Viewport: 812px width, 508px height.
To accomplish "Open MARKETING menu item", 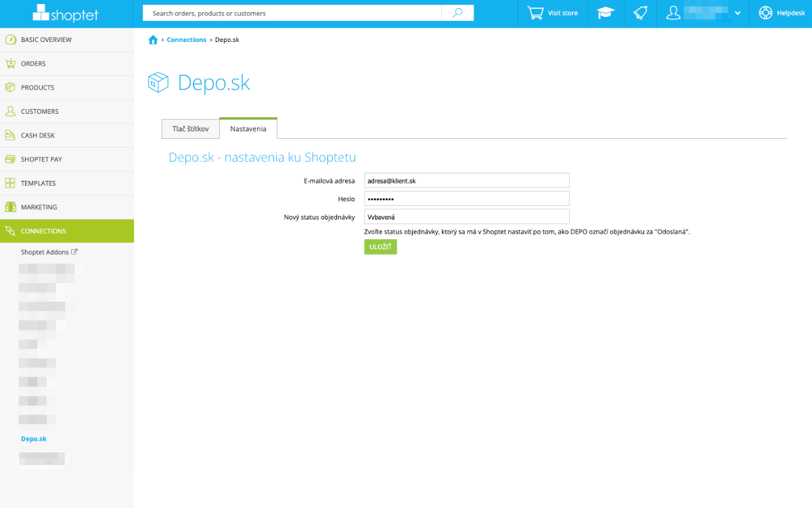I will (x=67, y=207).
